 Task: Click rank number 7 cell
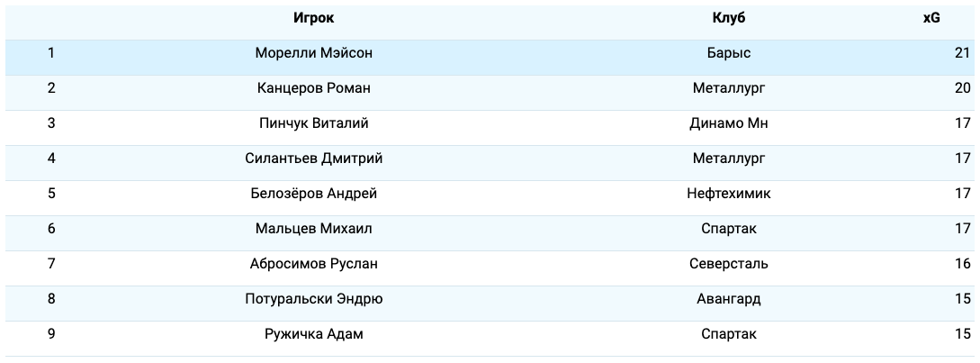coord(51,264)
